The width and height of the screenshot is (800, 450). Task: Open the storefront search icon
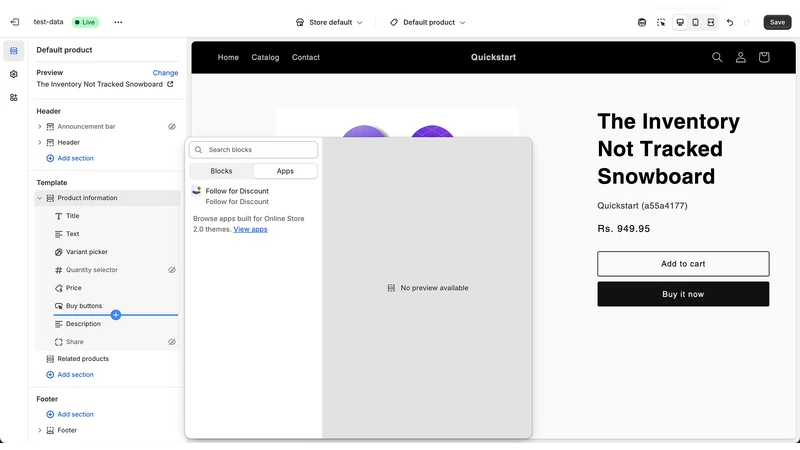click(717, 57)
